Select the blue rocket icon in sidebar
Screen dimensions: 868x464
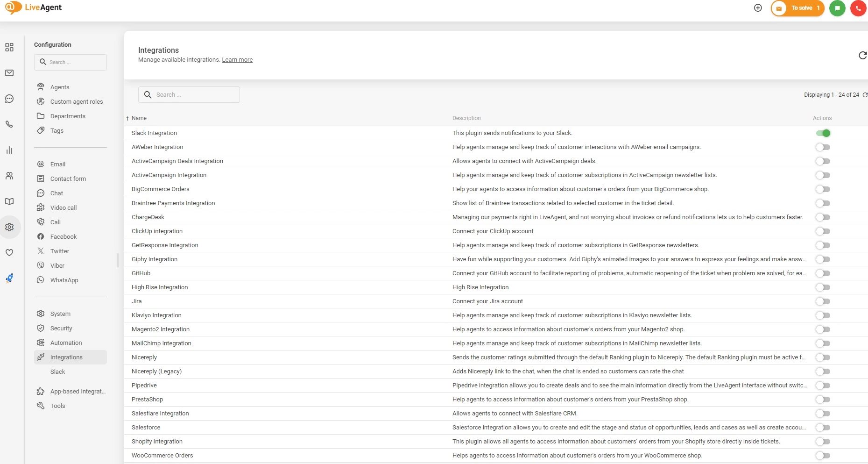[x=9, y=278]
